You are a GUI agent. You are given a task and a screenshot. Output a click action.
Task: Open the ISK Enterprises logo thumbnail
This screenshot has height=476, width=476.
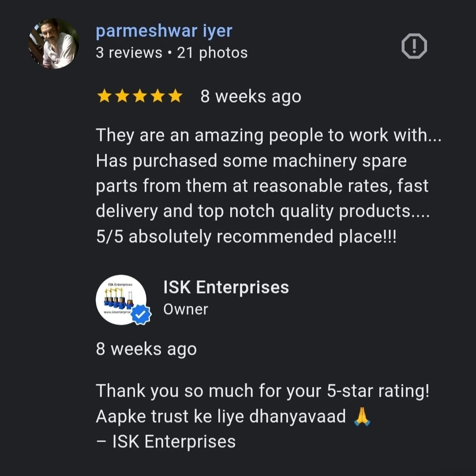coord(121,300)
